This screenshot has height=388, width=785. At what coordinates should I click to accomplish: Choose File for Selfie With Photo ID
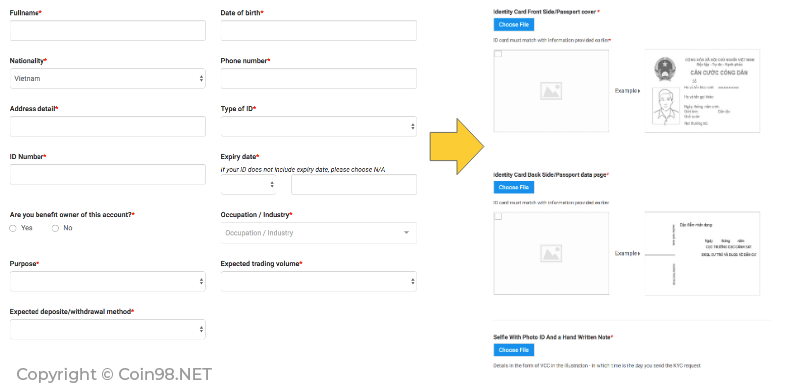pos(514,350)
